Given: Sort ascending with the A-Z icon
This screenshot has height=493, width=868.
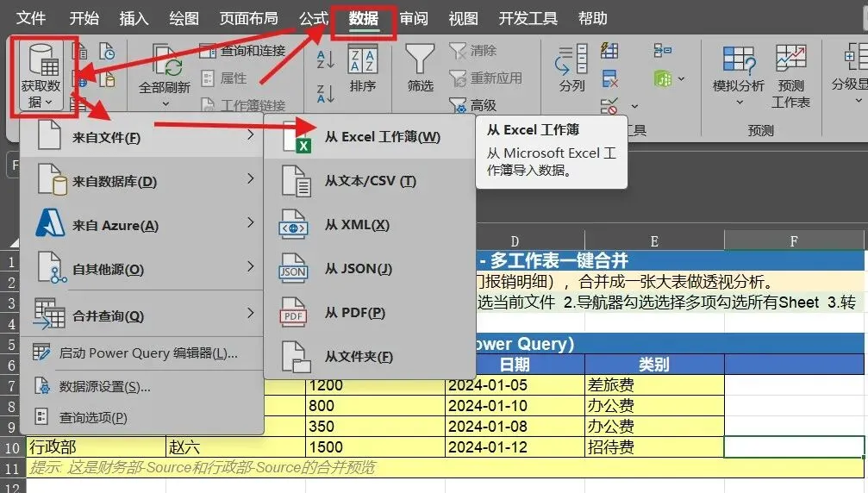Looking at the screenshot, I should coord(325,59).
